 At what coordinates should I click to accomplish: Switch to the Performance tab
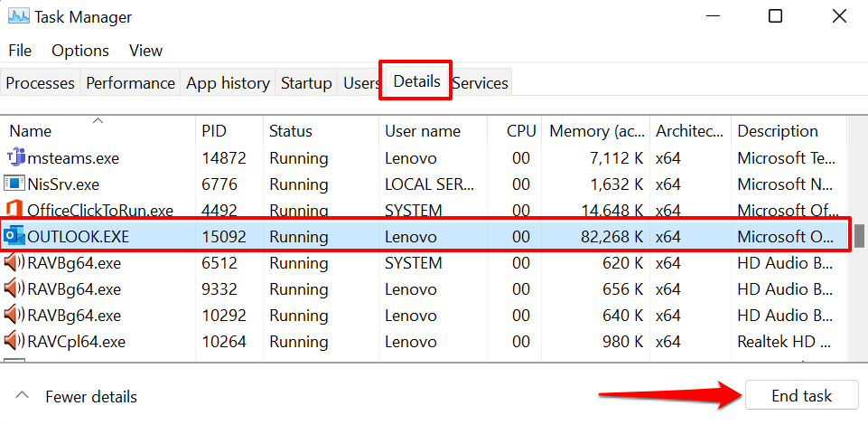click(130, 83)
